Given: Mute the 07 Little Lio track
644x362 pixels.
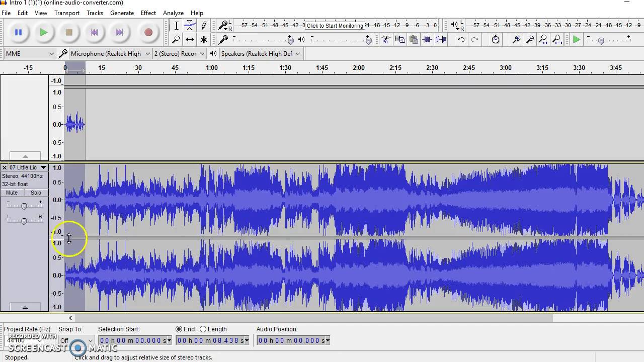Looking at the screenshot, I should coord(12,193).
